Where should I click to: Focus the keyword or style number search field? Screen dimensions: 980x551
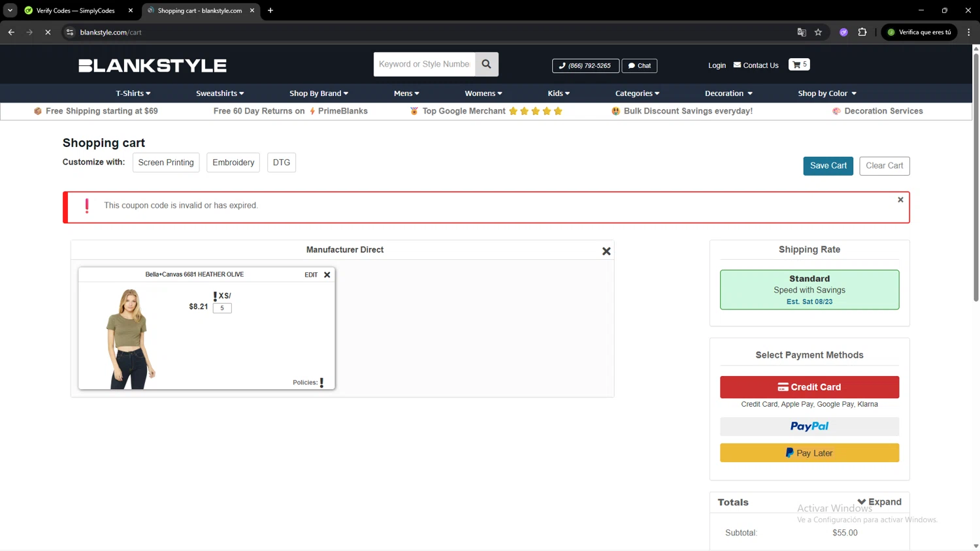[425, 64]
